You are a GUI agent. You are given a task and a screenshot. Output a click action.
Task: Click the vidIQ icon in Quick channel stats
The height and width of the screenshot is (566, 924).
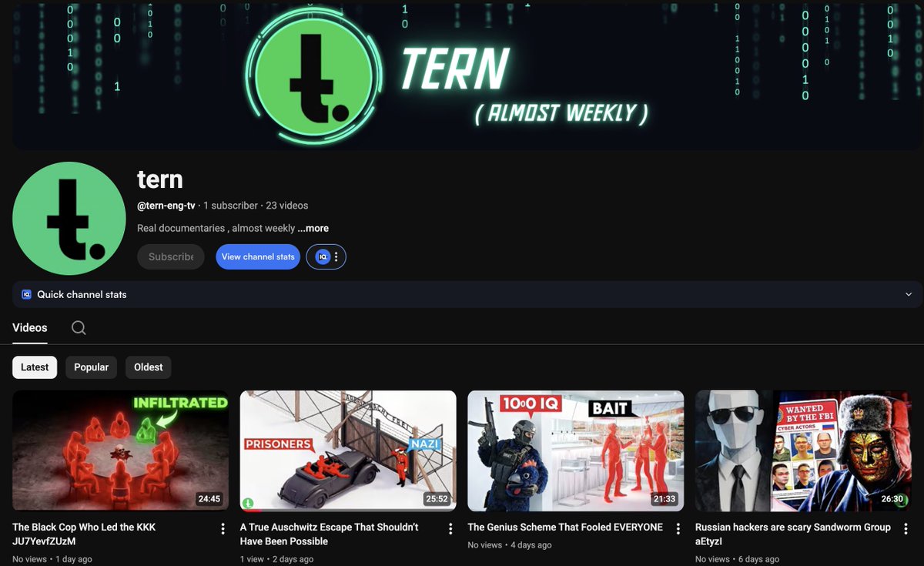[x=26, y=294]
